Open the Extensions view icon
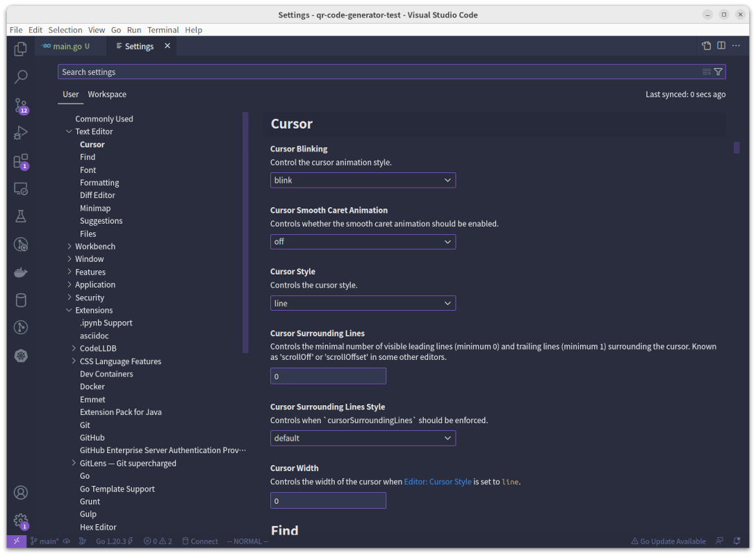 click(x=21, y=161)
